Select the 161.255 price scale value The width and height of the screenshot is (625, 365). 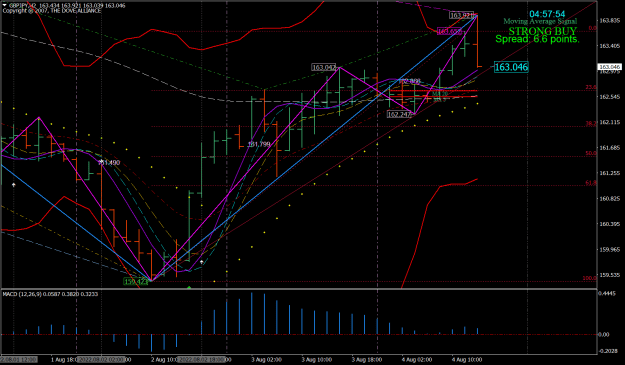609,173
